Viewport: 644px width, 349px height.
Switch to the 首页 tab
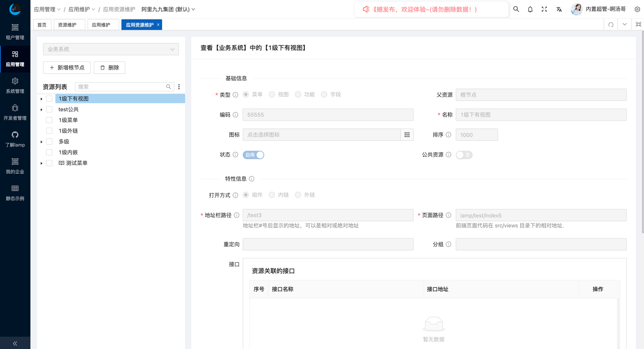[42, 25]
